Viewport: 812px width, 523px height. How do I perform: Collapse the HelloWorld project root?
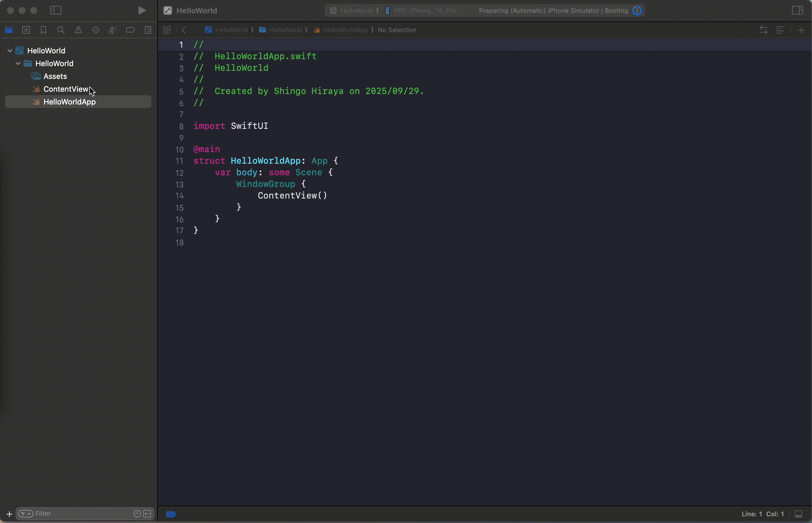click(10, 51)
